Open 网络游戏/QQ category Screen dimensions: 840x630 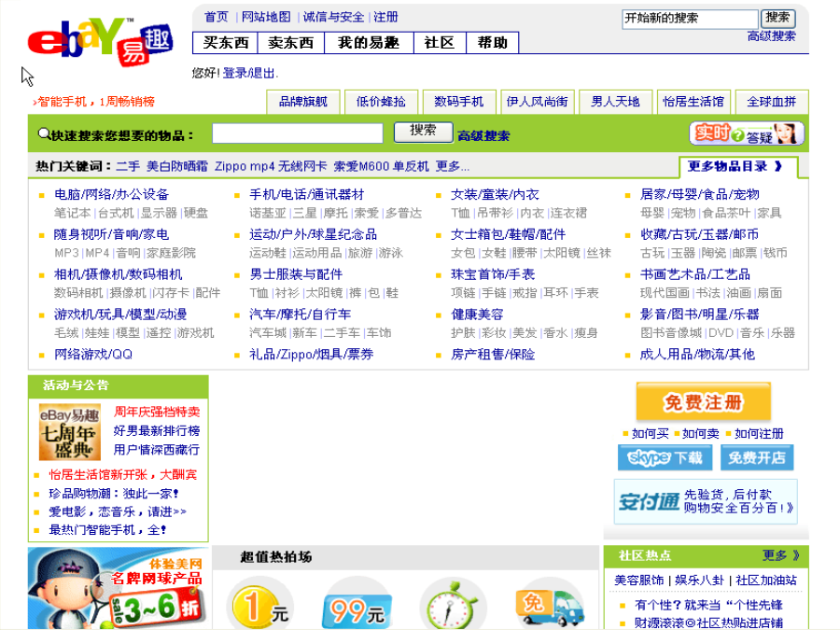tap(93, 354)
